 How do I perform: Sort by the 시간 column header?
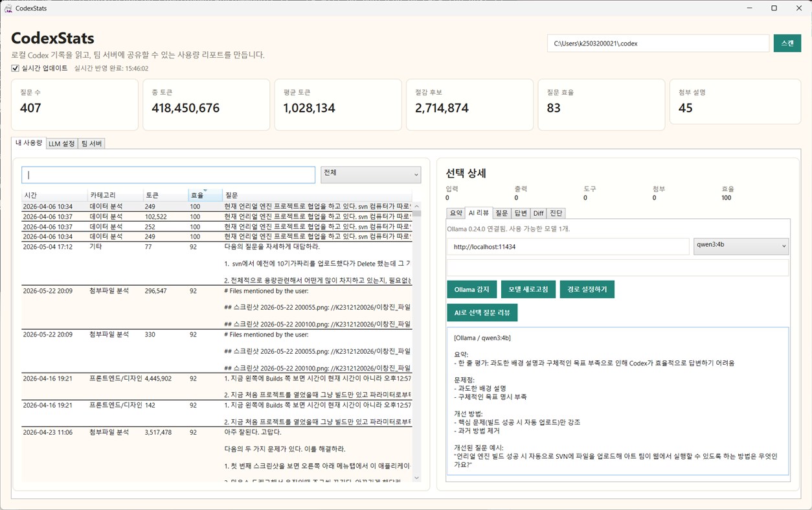point(54,195)
